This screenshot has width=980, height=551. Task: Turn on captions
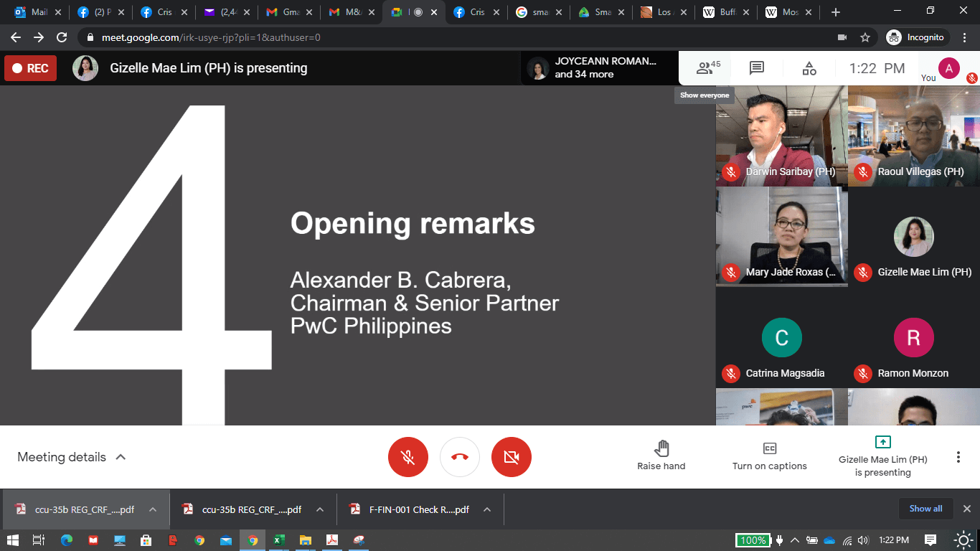[x=770, y=456]
